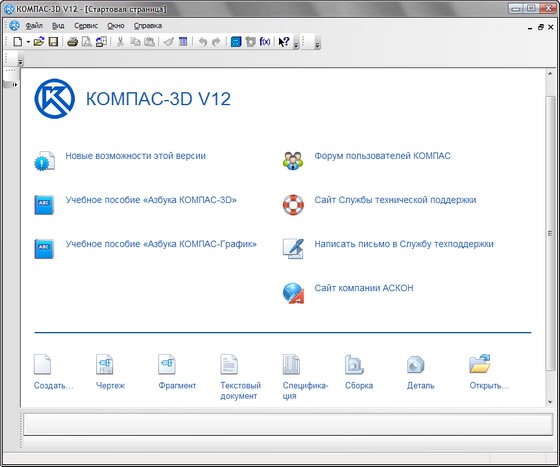This screenshot has height=467, width=560.
Task: Create a new Деталь part
Action: pyautogui.click(x=420, y=371)
